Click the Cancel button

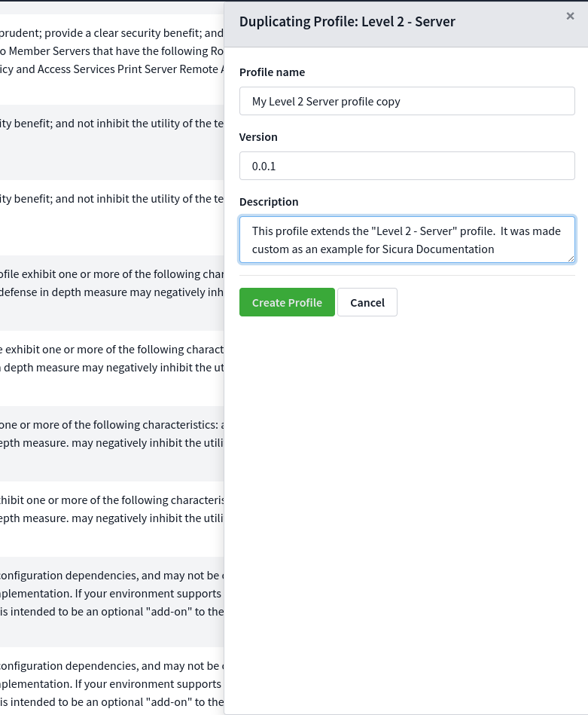tap(367, 302)
